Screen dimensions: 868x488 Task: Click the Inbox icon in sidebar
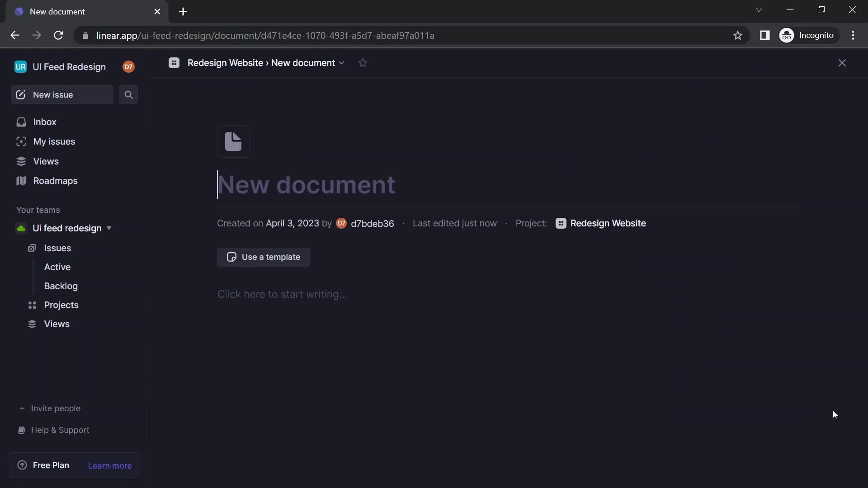click(21, 122)
